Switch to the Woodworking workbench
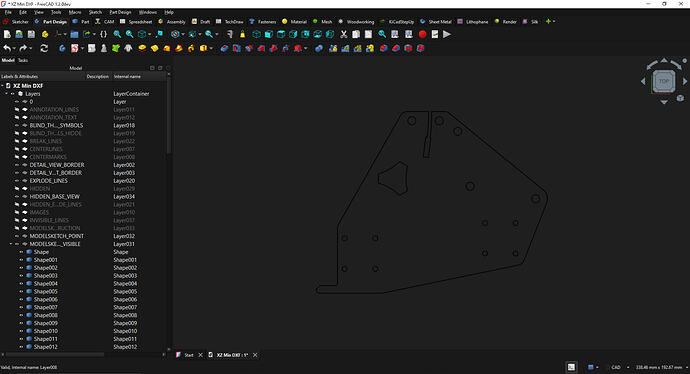This screenshot has width=690, height=374. 356,22
